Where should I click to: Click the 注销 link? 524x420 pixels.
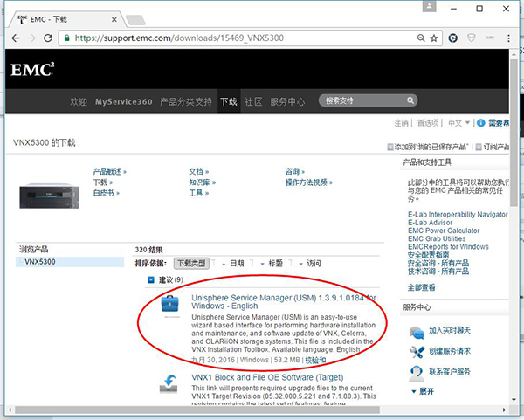point(401,123)
